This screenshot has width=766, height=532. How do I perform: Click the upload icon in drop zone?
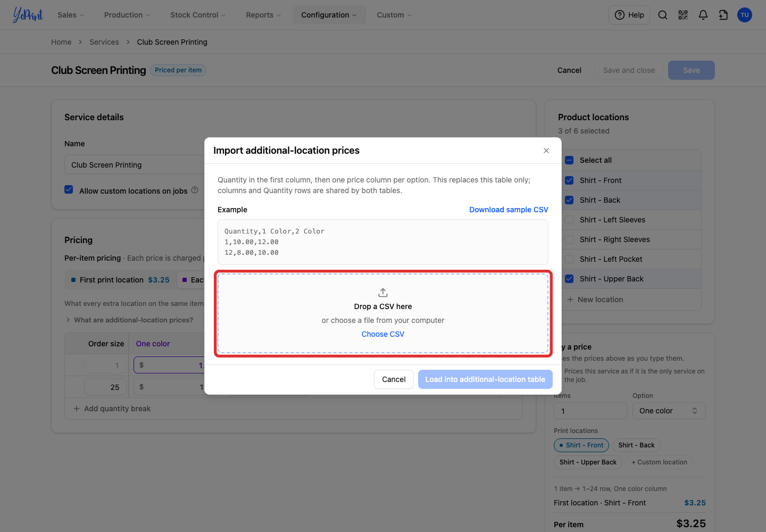383,293
